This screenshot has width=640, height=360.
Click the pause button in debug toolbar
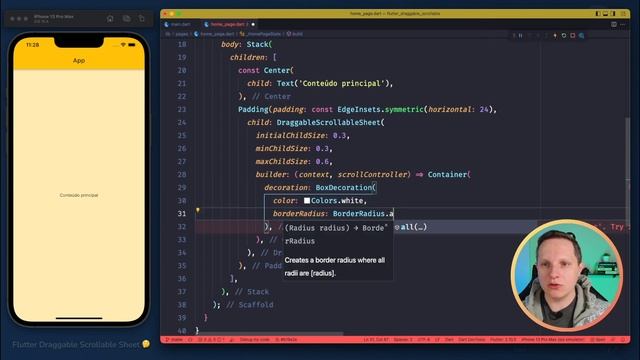click(x=520, y=36)
